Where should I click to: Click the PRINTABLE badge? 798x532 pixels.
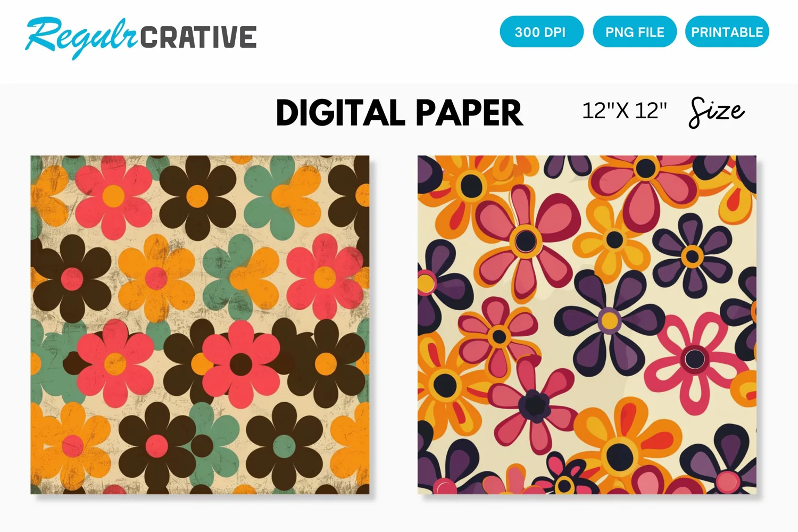(727, 31)
